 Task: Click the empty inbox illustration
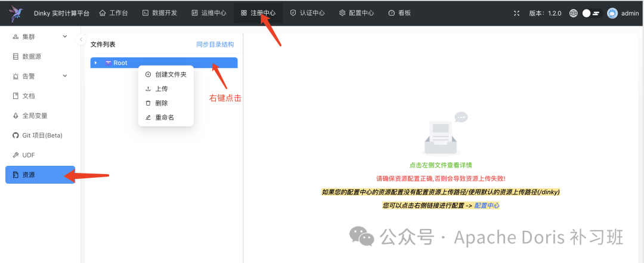(x=444, y=133)
